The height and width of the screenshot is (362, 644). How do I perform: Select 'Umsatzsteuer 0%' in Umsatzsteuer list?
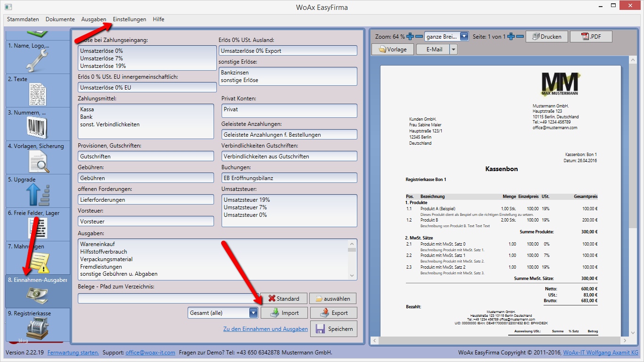[245, 215]
